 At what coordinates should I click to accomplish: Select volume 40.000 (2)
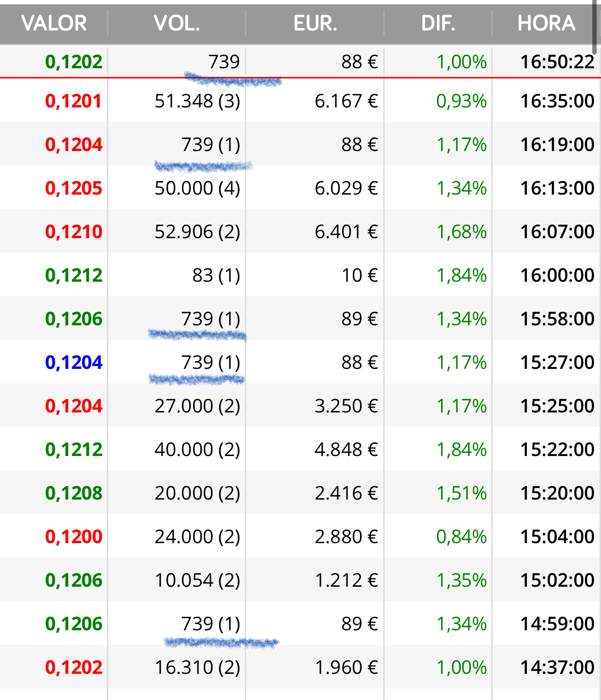(197, 450)
